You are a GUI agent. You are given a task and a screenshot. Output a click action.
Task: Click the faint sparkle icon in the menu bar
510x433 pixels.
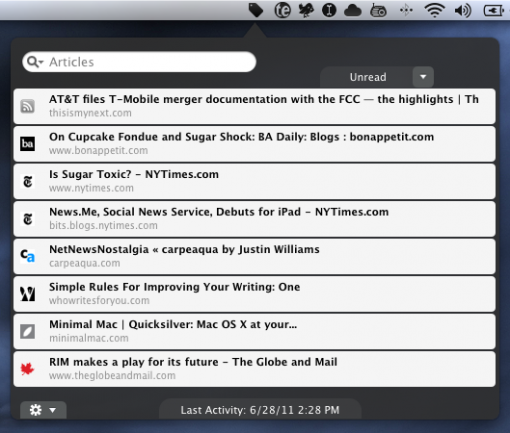point(406,10)
